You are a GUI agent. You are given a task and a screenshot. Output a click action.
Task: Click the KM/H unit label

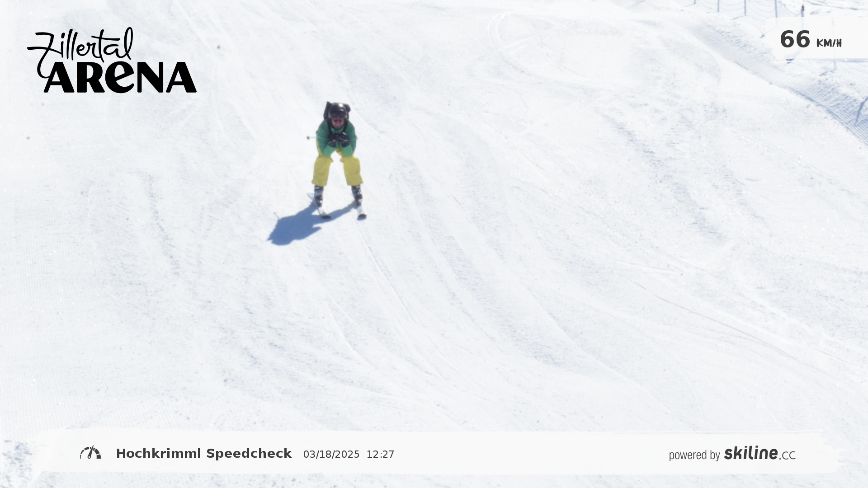(x=829, y=43)
